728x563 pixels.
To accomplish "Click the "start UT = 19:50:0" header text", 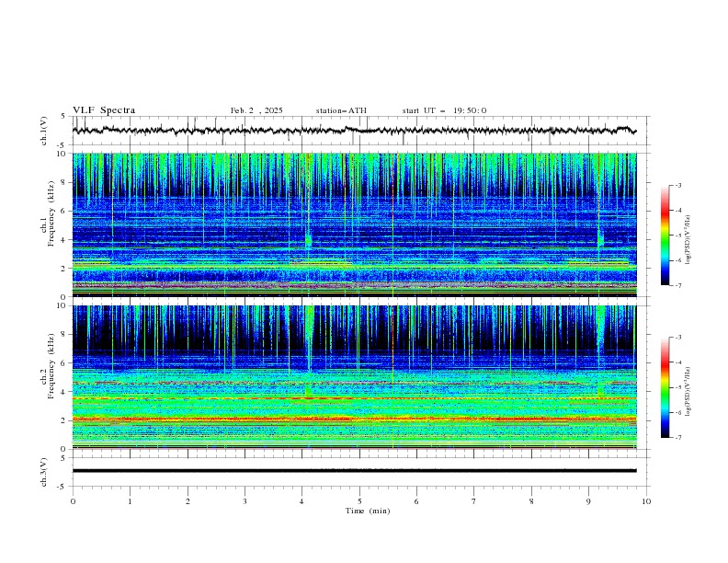I will (444, 110).
